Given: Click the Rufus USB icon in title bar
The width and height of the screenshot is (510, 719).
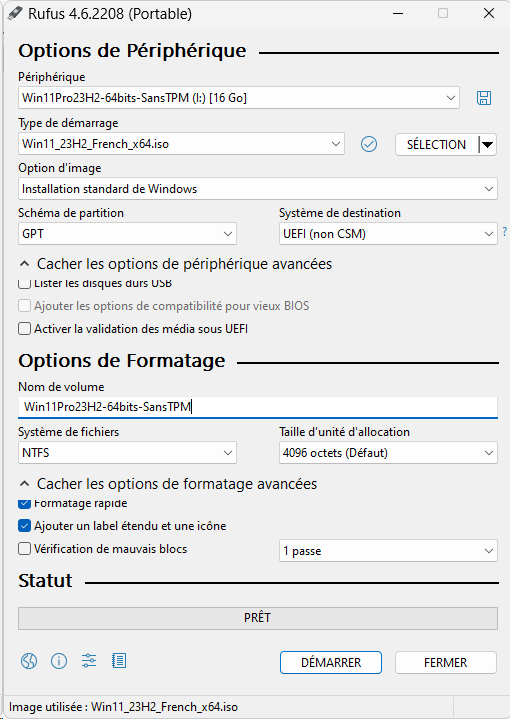Looking at the screenshot, I should [x=15, y=13].
